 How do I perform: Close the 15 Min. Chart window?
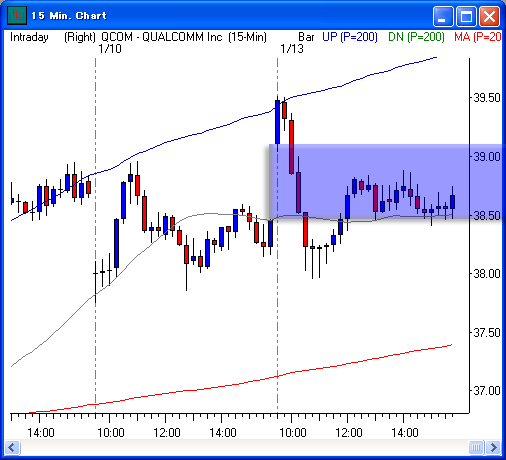tap(489, 16)
